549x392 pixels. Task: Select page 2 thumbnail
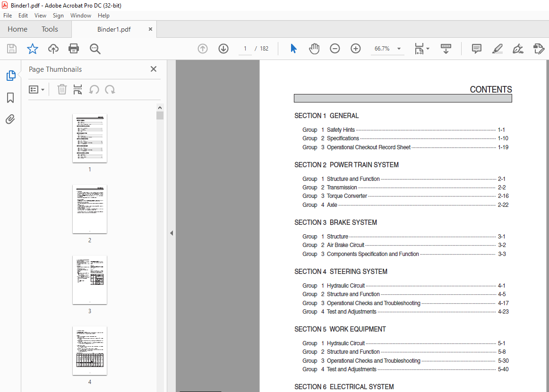coord(90,209)
